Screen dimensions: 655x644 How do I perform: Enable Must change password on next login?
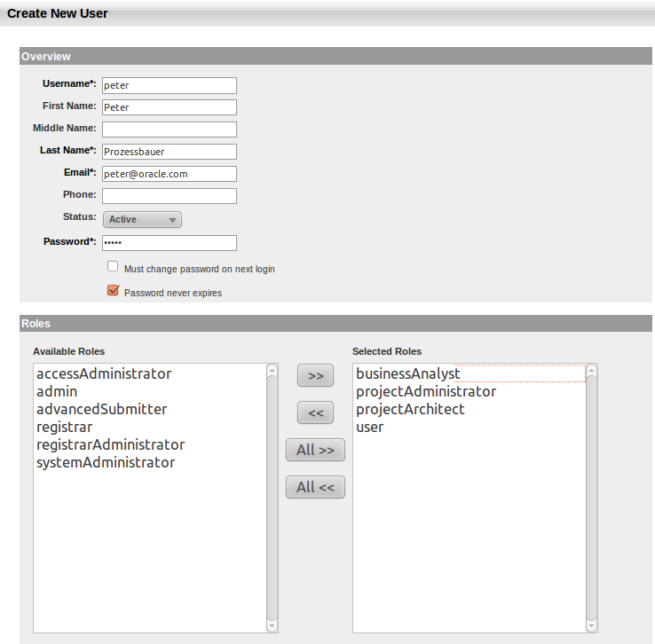[x=113, y=266]
